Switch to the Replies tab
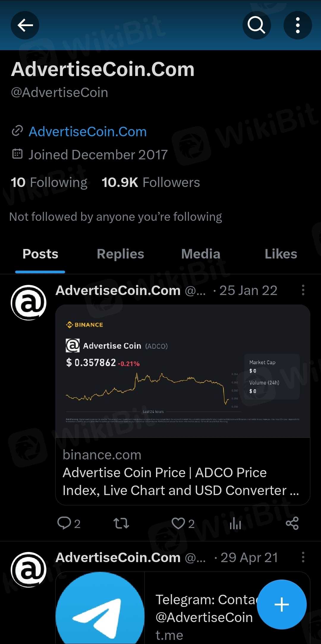Screen dimensions: 321x644 pyautogui.click(x=120, y=254)
